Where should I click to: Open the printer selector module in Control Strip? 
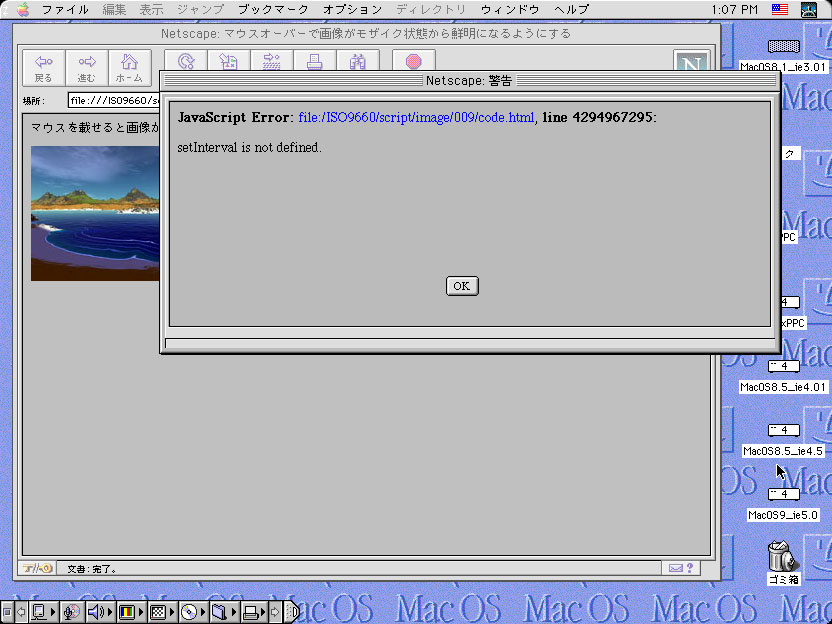tap(255, 612)
